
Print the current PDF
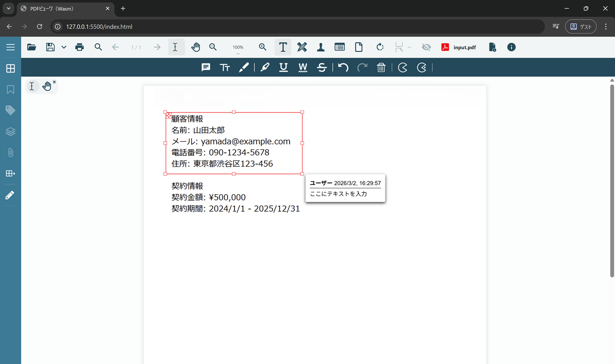click(x=79, y=47)
